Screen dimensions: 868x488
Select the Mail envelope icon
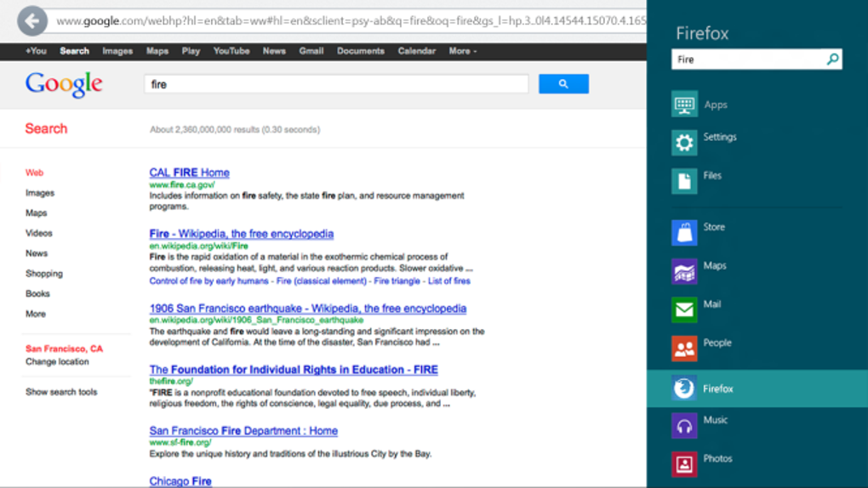pyautogui.click(x=684, y=309)
